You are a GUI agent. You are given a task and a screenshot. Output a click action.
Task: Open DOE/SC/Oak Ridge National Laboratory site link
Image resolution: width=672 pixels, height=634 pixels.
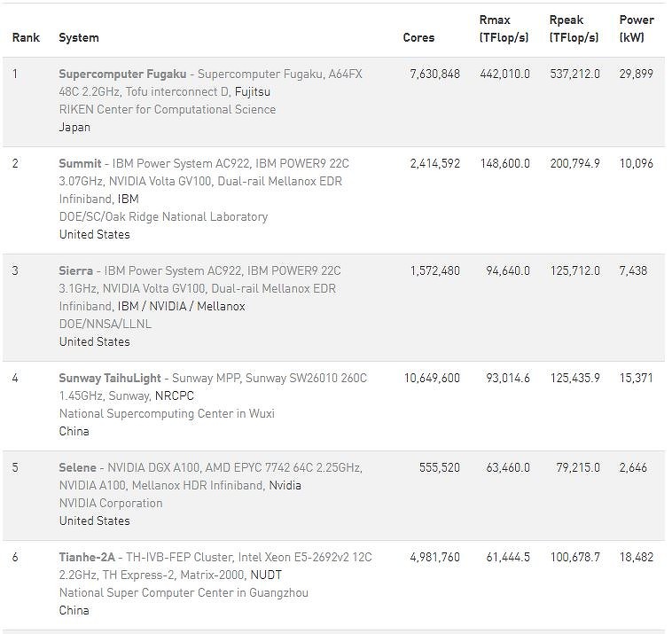(x=163, y=217)
